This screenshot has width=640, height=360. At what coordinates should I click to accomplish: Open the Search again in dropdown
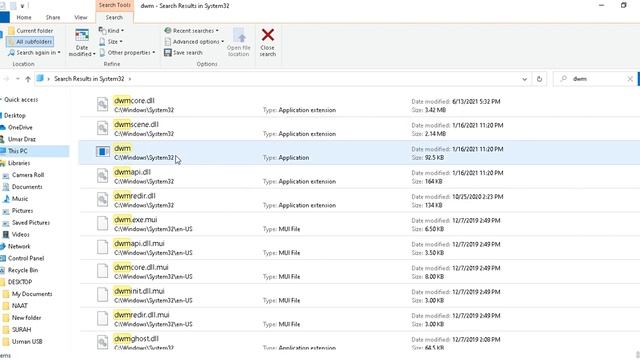[34, 53]
